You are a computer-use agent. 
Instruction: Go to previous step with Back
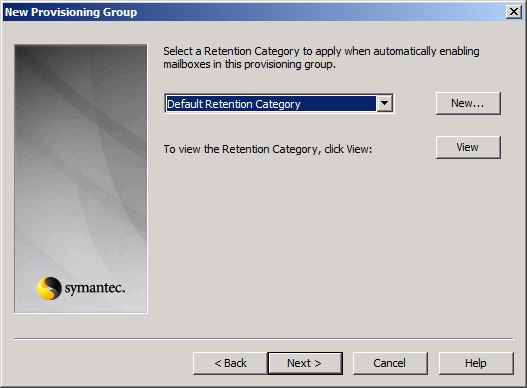pos(230,363)
